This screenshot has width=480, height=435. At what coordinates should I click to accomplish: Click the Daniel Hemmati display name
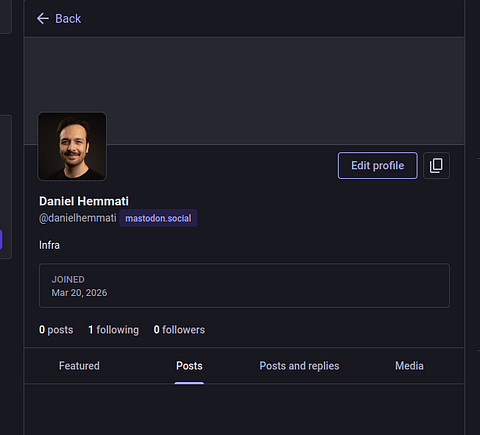[84, 201]
